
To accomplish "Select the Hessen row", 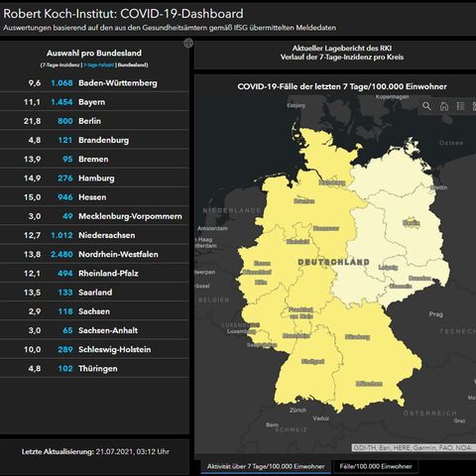I will coord(94,197).
